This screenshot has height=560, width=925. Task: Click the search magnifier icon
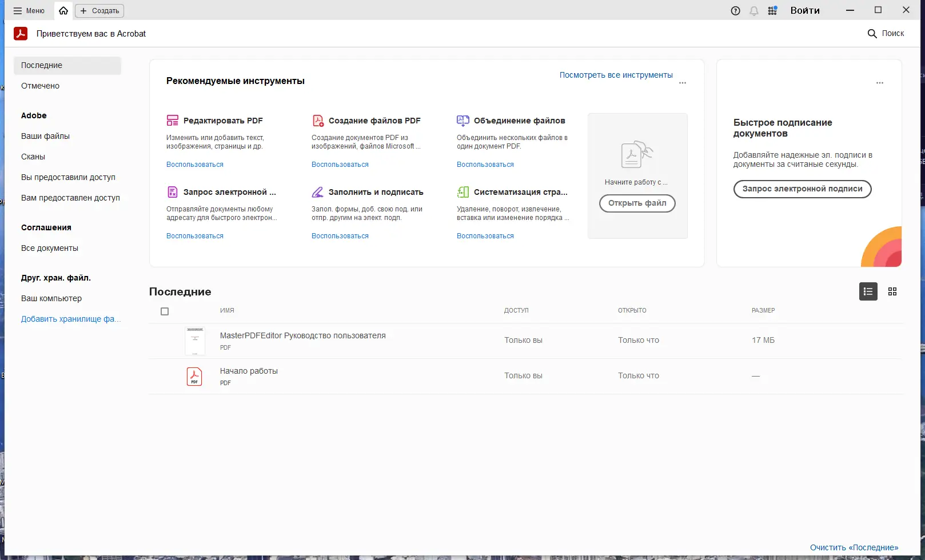pos(872,34)
